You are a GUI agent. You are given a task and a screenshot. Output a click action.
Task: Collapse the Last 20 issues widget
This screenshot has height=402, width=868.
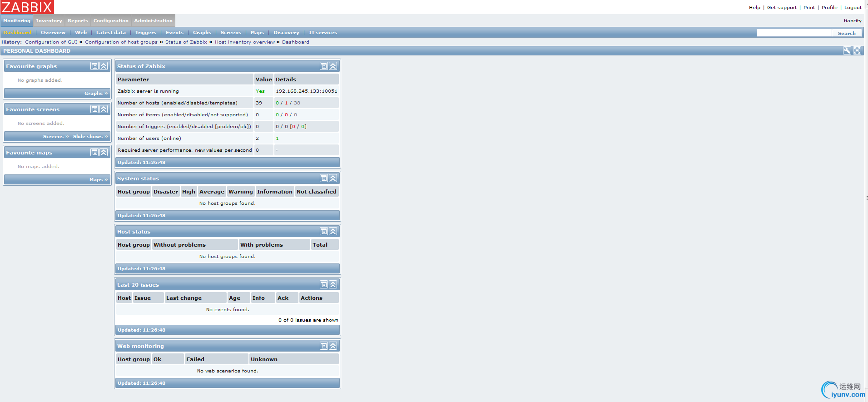(x=333, y=285)
